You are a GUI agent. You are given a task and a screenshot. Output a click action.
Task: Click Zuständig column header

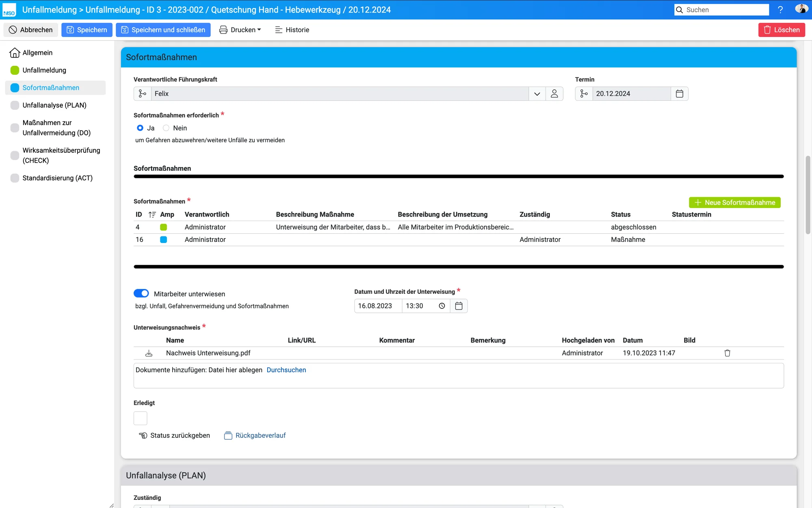pos(535,215)
